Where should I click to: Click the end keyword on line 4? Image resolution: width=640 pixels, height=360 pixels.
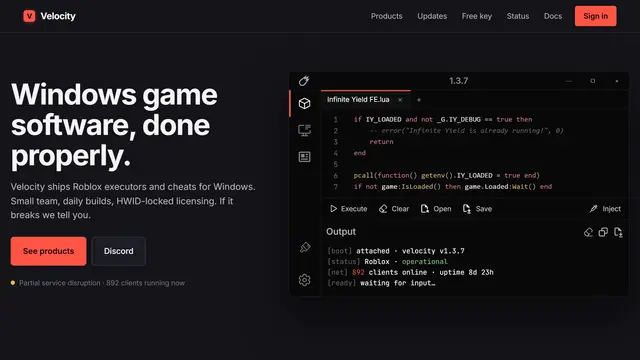click(360, 153)
